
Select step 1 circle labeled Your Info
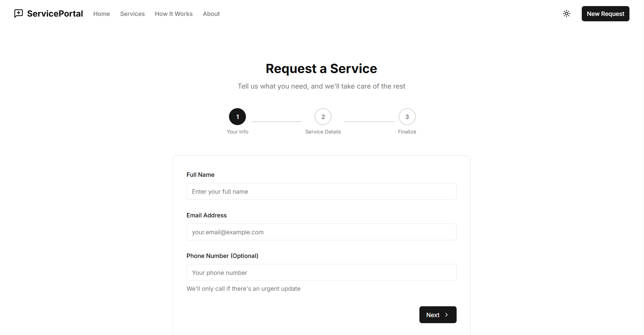tap(237, 117)
